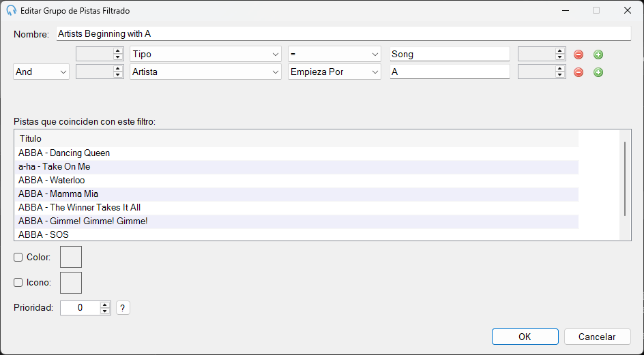This screenshot has width=644, height=355.
Task: Increase the Prioridad value with up arrow
Action: coord(105,305)
